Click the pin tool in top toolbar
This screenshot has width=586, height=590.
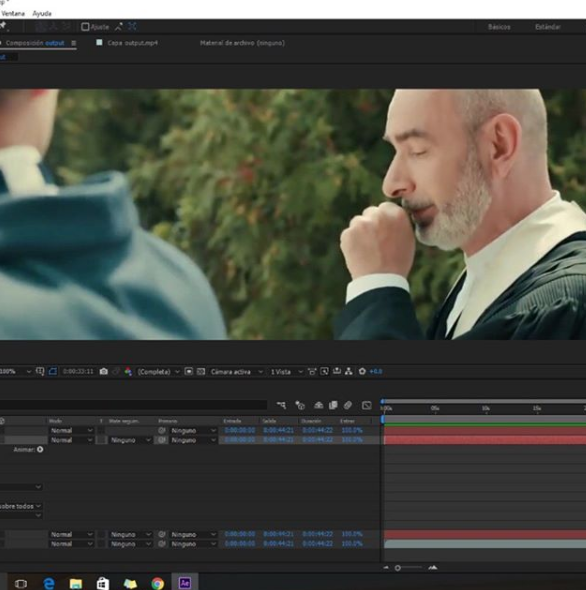(x=3, y=26)
